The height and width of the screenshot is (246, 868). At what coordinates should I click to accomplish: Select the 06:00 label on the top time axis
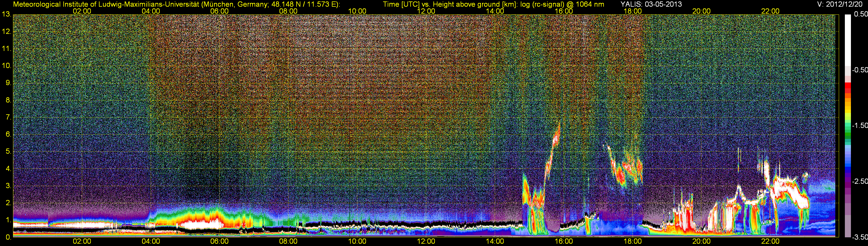219,11
